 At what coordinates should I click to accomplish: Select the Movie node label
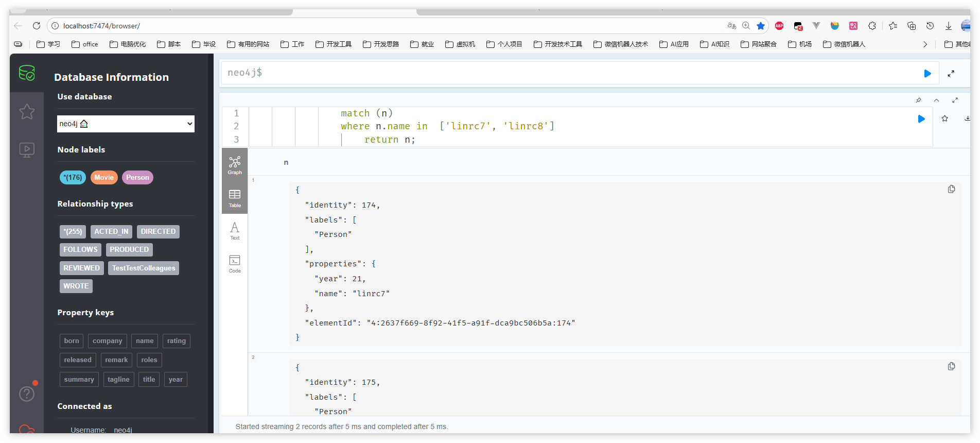point(104,177)
